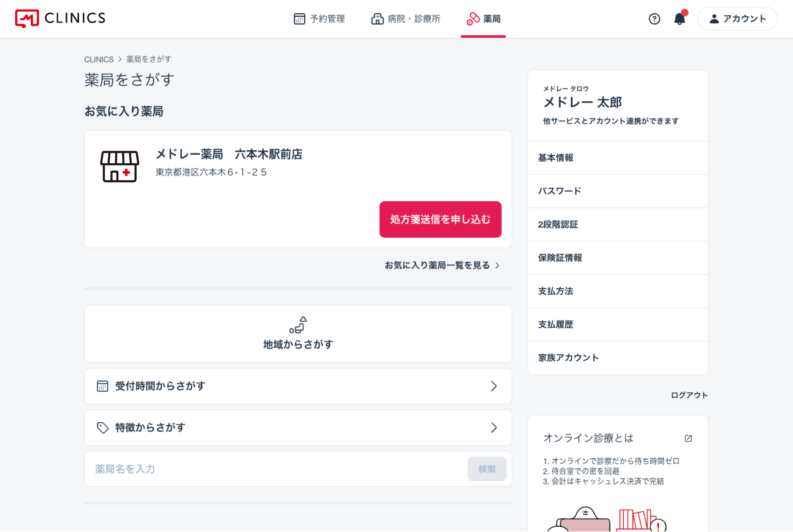Click the region search map icon
Image resolution: width=793 pixels, height=532 pixels.
pos(298,325)
